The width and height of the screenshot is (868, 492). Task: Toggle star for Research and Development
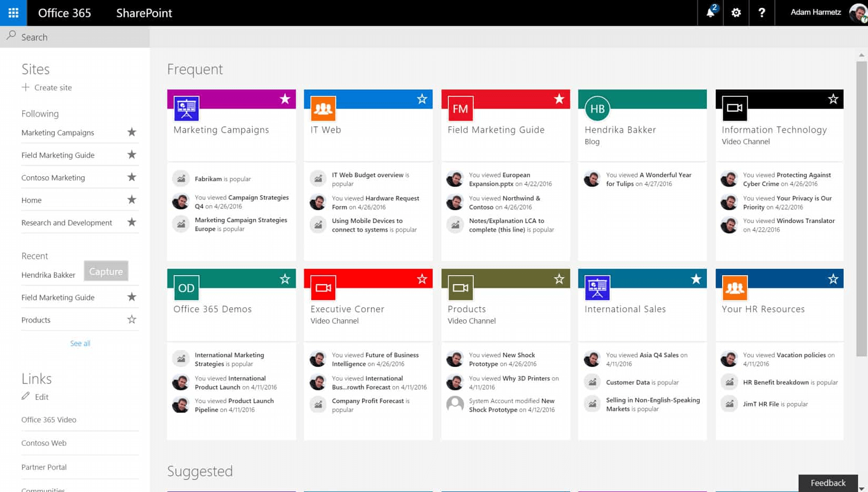click(x=132, y=222)
